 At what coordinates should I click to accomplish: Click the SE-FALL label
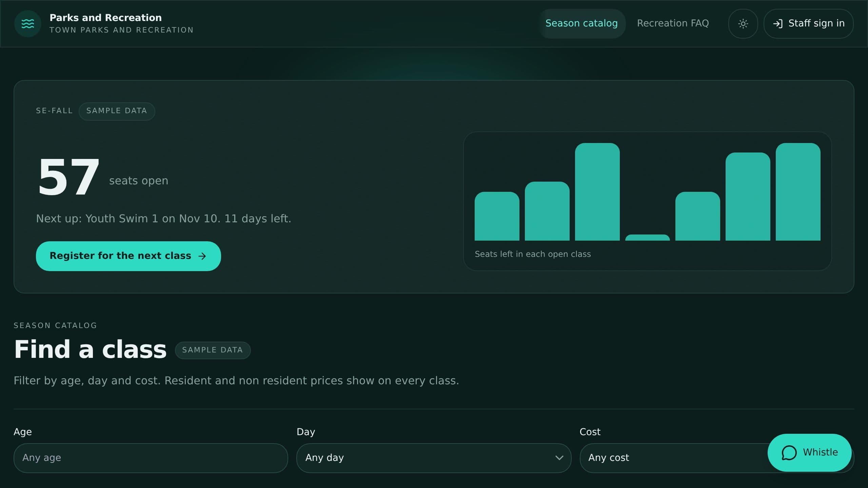click(x=54, y=111)
